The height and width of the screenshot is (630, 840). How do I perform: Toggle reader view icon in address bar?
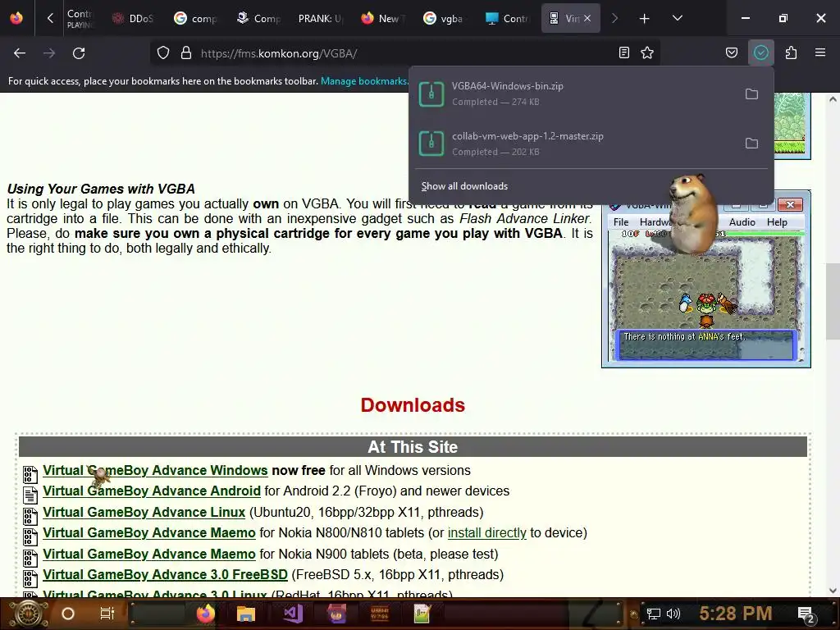(x=624, y=52)
